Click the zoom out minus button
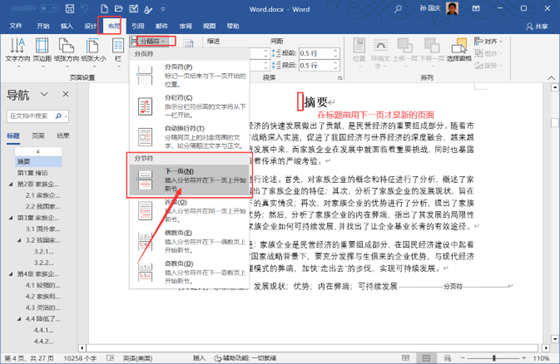The height and width of the screenshot is (364, 560). tap(463, 358)
